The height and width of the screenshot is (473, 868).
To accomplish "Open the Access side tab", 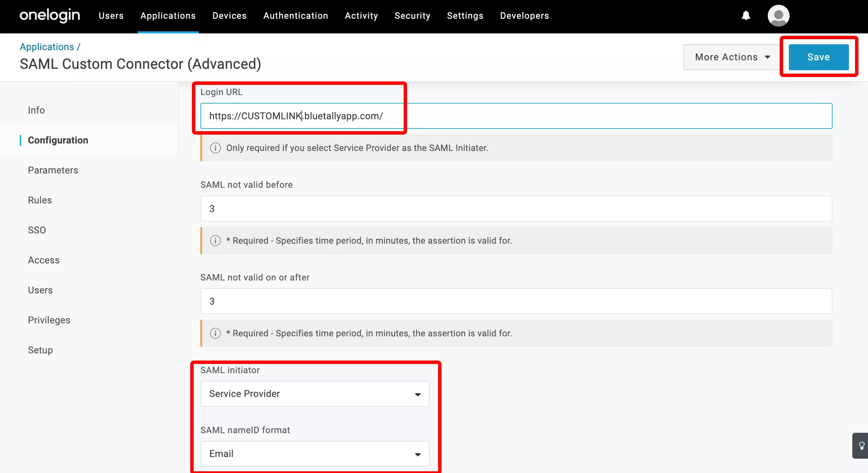I will coord(44,260).
